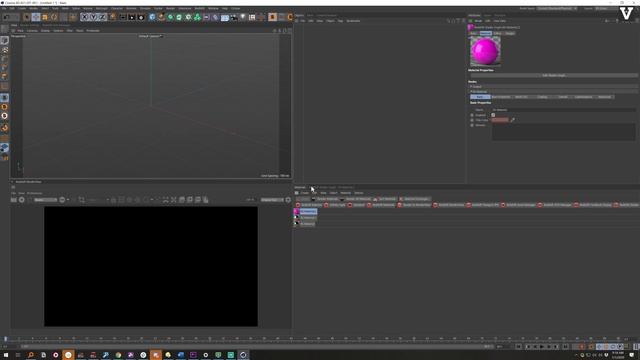
Task: Go to start of animation
Action: click(518, 347)
